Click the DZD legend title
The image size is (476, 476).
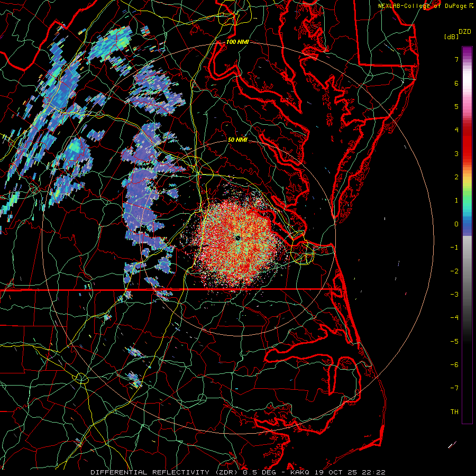[x=464, y=32]
